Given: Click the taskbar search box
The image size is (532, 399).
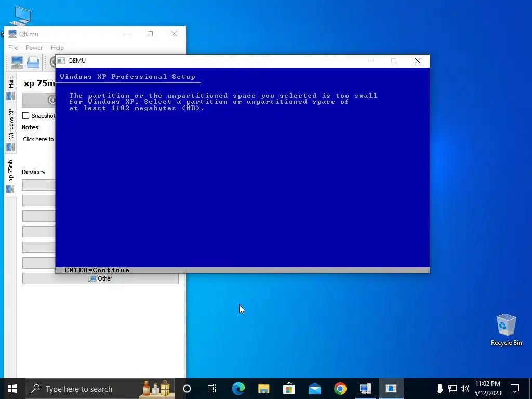Looking at the screenshot, I should click(100, 389).
